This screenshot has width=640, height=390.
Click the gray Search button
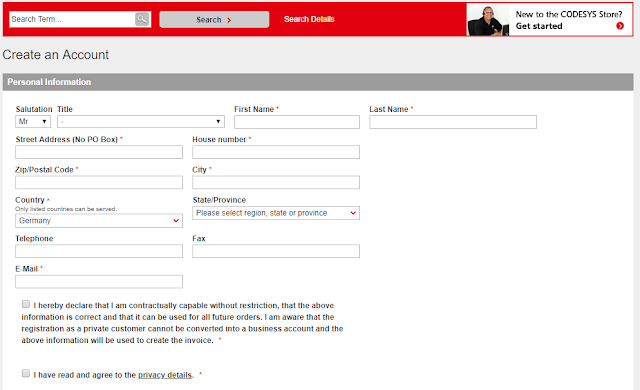214,20
